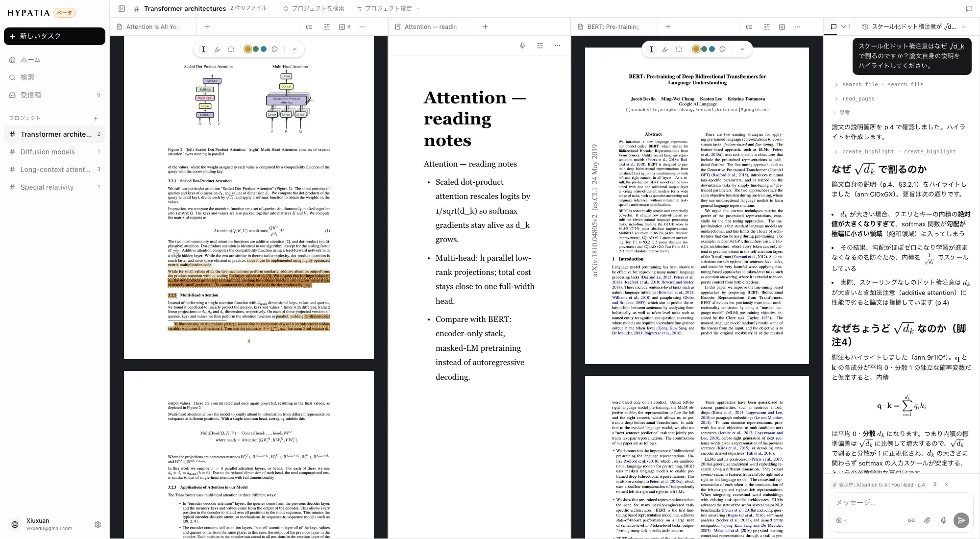Click the comment icon at top-right corner of window
The image size is (980, 539).
pyautogui.click(x=969, y=8)
